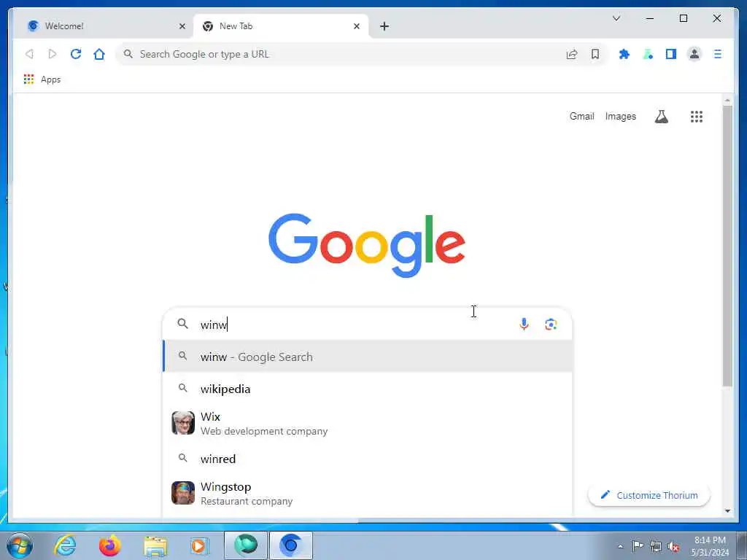
Task: Close the New Tab tab
Action: pyautogui.click(x=356, y=26)
